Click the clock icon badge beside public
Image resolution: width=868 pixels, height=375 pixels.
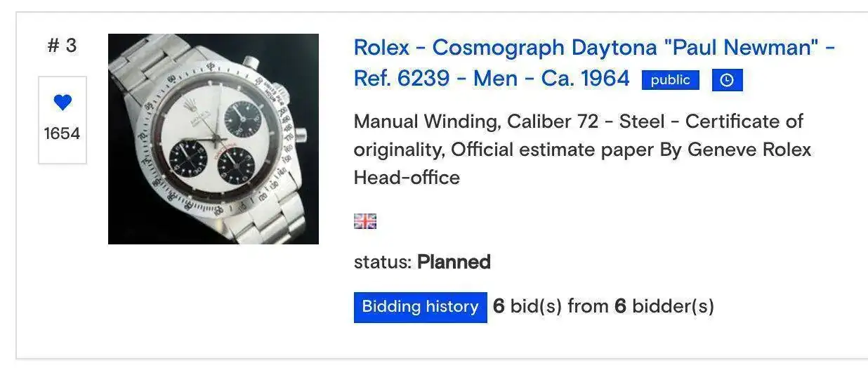click(727, 80)
